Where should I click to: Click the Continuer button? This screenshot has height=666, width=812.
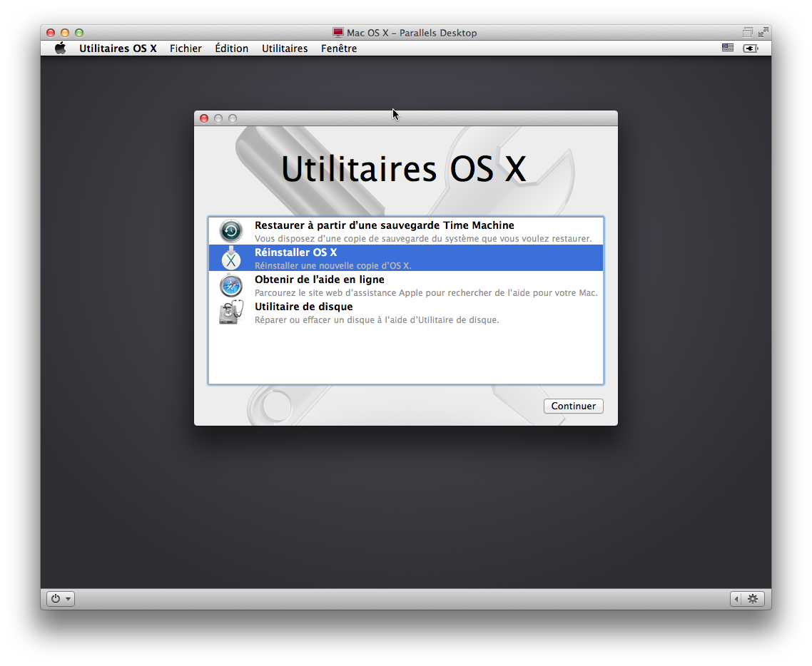573,406
